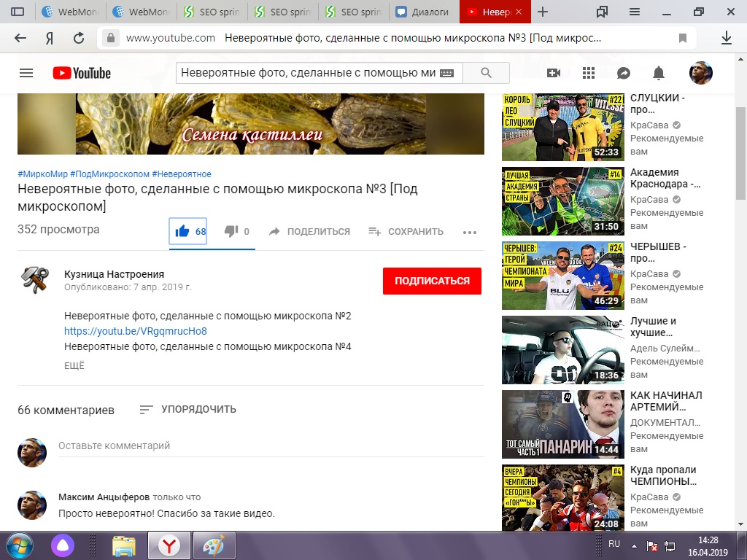This screenshot has height=560, width=747.
Task: Open the create video camera icon
Action: click(x=554, y=73)
